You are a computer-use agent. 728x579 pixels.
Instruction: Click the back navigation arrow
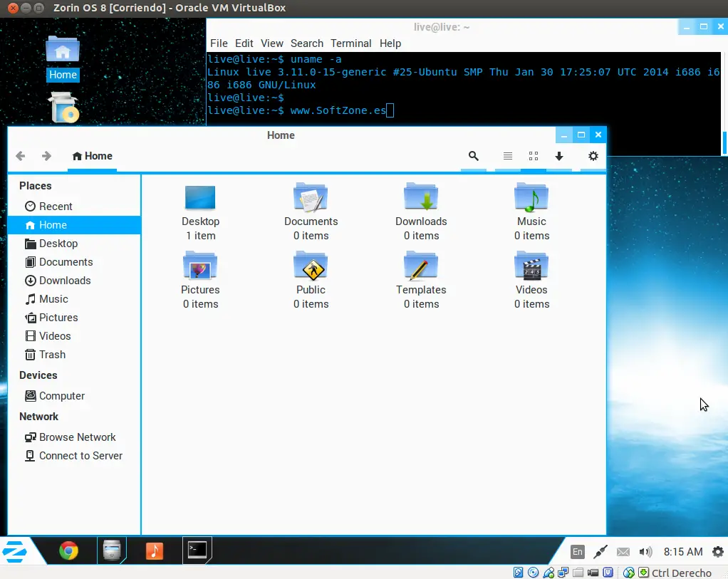pyautogui.click(x=21, y=156)
